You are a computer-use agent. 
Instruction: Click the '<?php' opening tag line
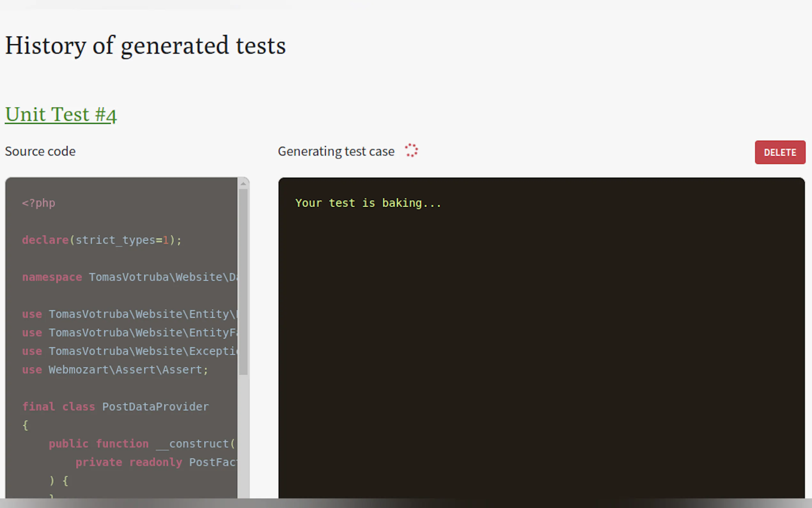click(x=39, y=203)
